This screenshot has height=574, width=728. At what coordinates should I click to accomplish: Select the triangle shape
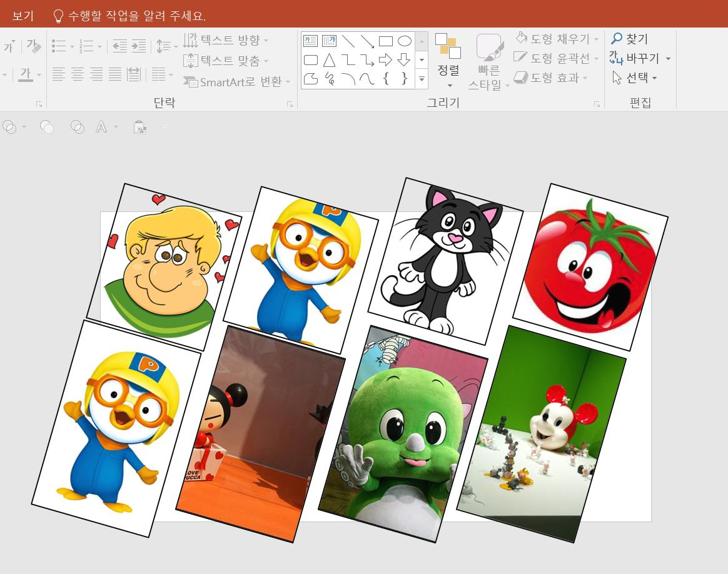329,60
